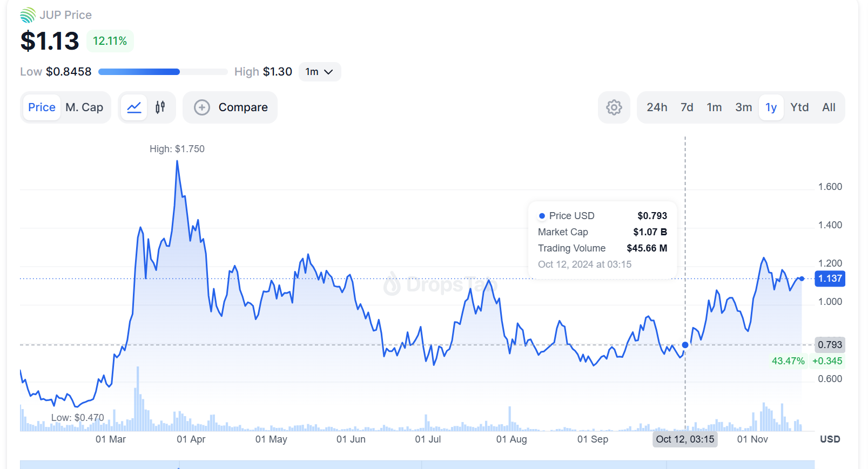Click the plus icon beside Compare
The image size is (868, 469).
coord(202,107)
